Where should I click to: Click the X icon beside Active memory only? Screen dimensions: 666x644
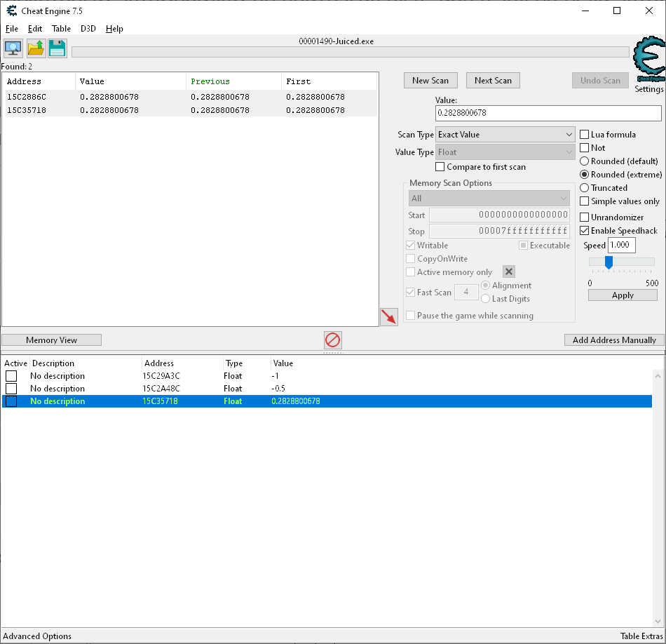coord(509,271)
